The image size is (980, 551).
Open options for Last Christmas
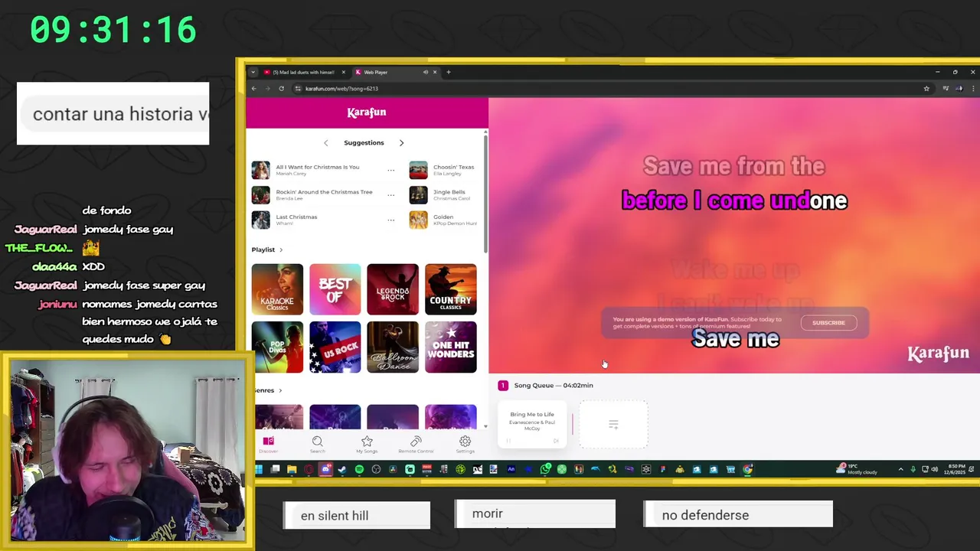click(391, 220)
